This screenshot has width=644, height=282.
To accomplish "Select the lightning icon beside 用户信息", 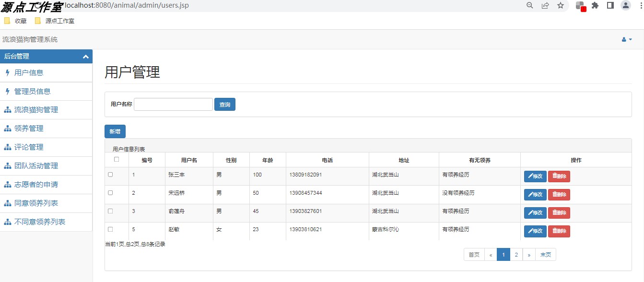I will click(8, 73).
